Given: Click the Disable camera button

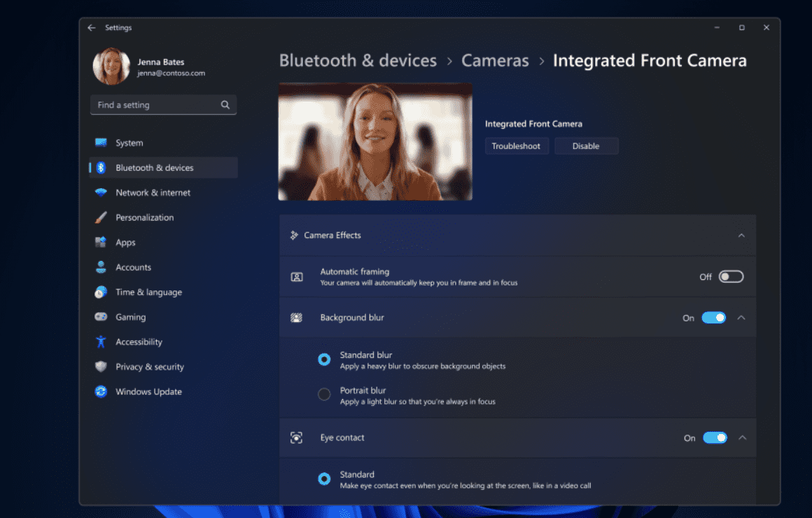Looking at the screenshot, I should click(x=586, y=146).
